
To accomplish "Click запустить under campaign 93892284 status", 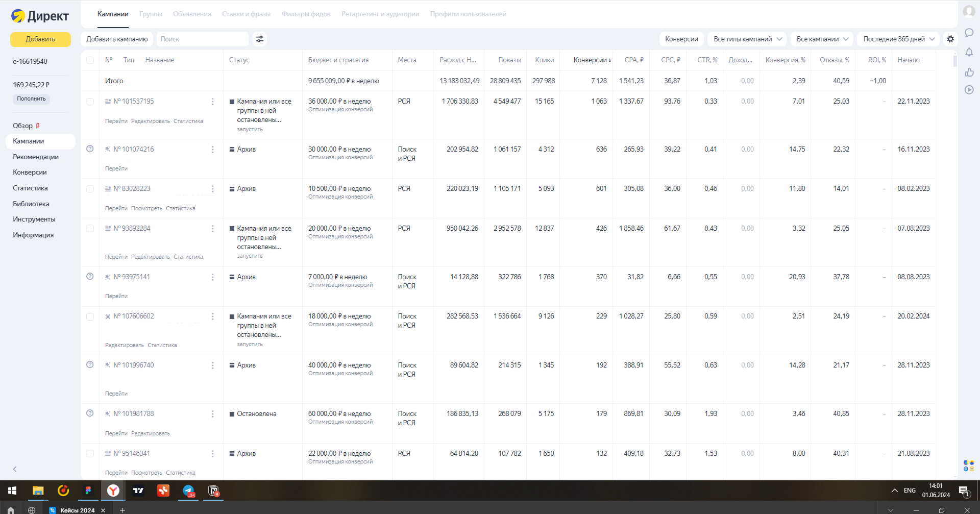I will click(250, 256).
